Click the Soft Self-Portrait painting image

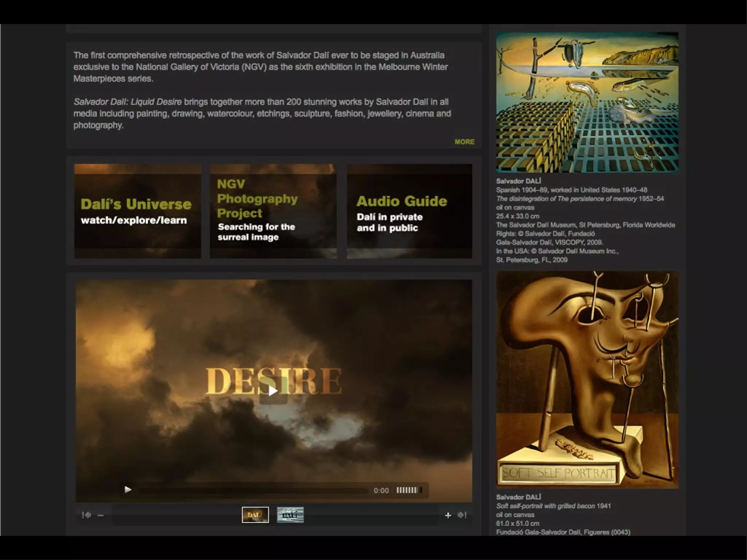point(587,379)
